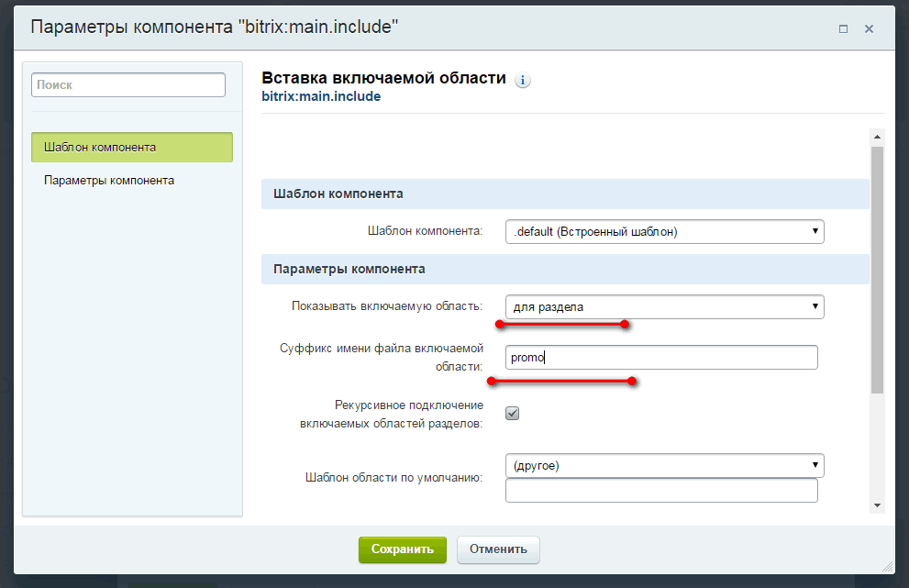Click the vertical scrollbar thumb

[x=877, y=266]
